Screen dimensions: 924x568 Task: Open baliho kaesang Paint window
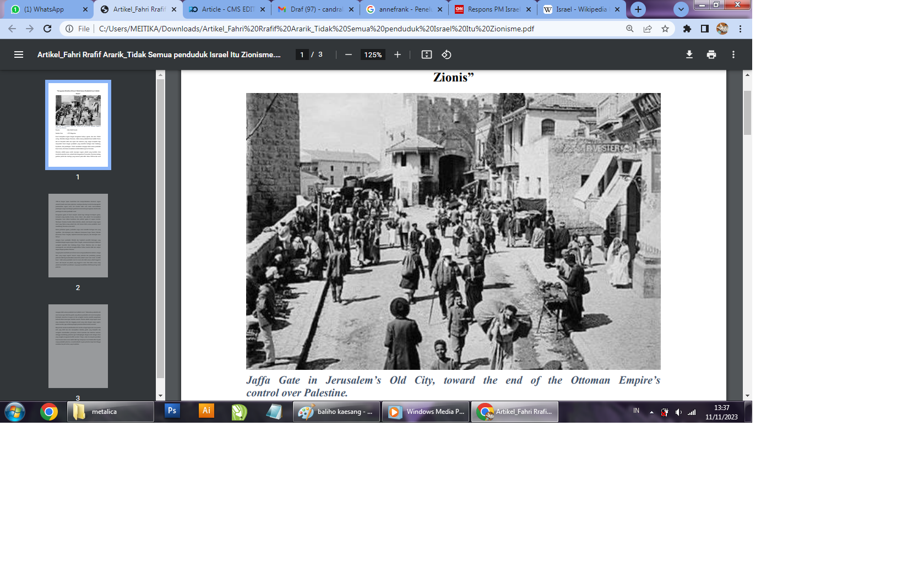tap(337, 412)
